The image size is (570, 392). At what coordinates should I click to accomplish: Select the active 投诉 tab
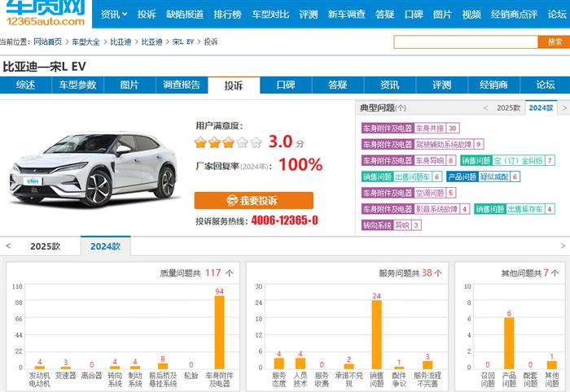[x=234, y=85]
